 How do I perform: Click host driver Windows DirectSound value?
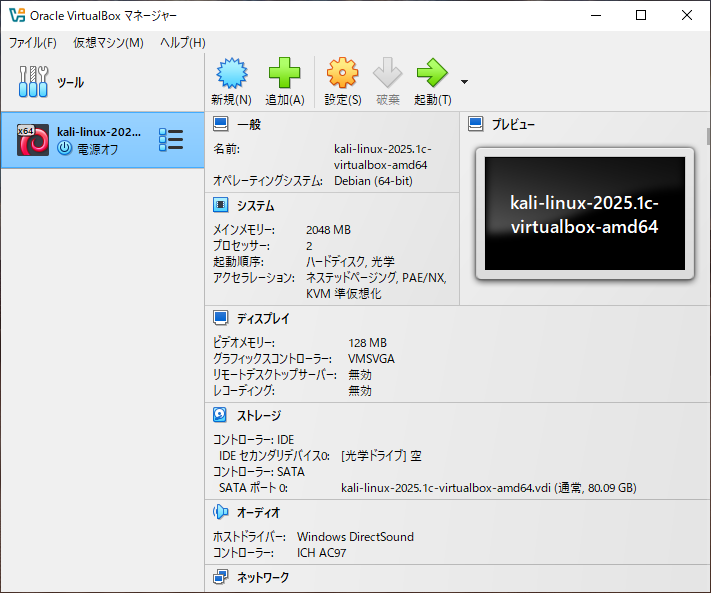point(356,537)
